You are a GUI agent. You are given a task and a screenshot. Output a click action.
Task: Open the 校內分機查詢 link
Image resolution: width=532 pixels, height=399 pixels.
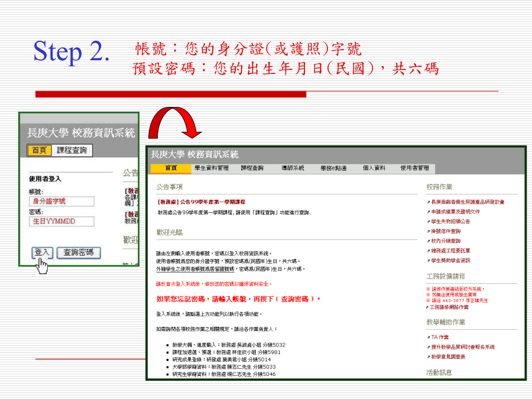point(446,241)
